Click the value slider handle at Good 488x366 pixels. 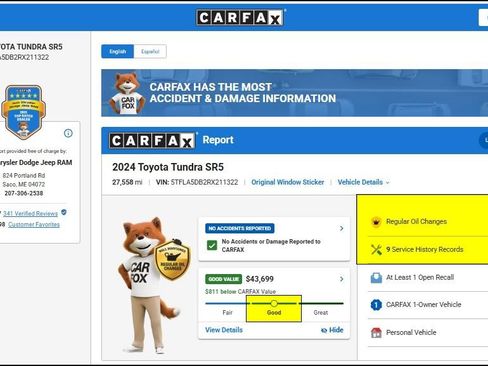[x=274, y=303]
